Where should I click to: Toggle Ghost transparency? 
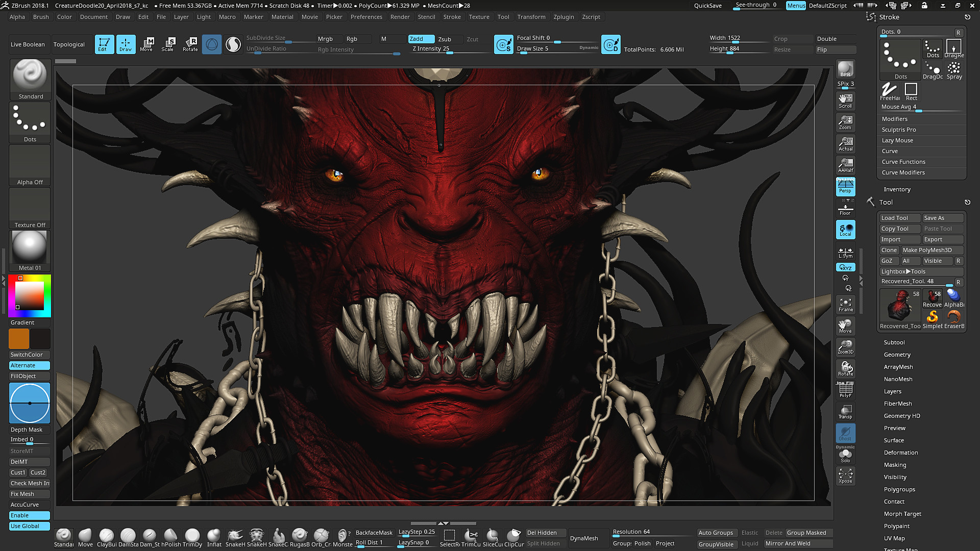[845, 433]
